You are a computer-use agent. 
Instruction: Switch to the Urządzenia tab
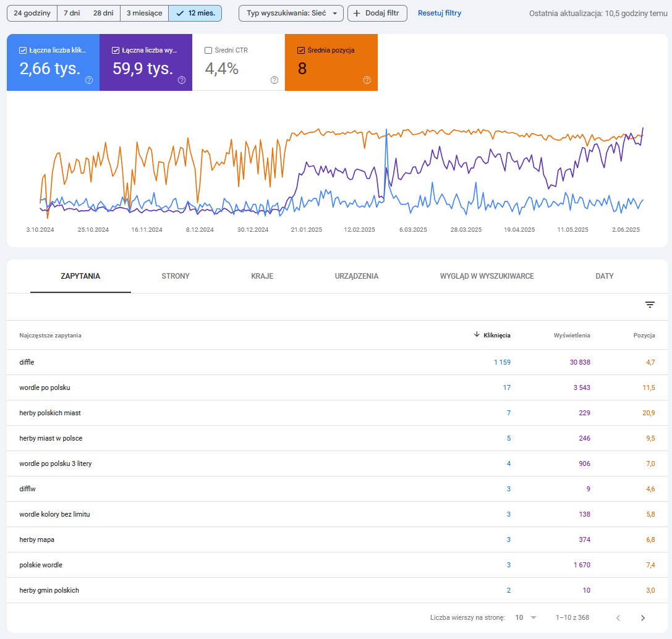pyautogui.click(x=356, y=276)
